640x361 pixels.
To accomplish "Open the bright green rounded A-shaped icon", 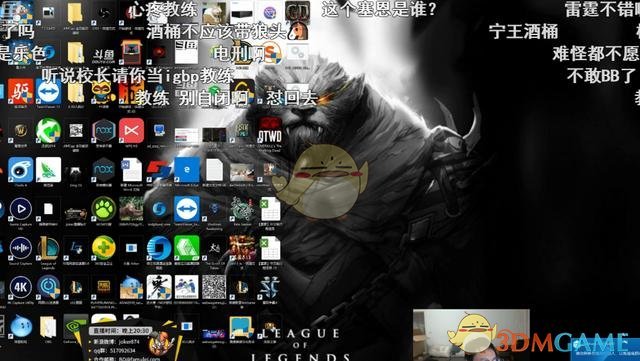I will point(187,248).
